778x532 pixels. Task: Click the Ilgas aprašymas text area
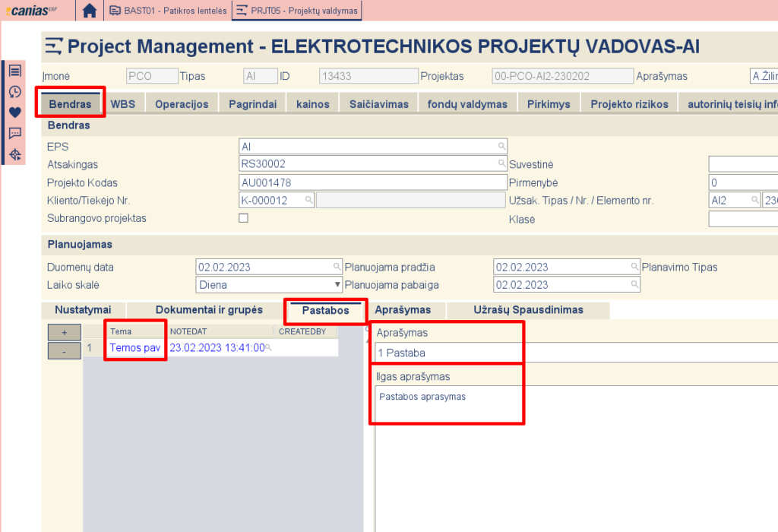point(570,456)
